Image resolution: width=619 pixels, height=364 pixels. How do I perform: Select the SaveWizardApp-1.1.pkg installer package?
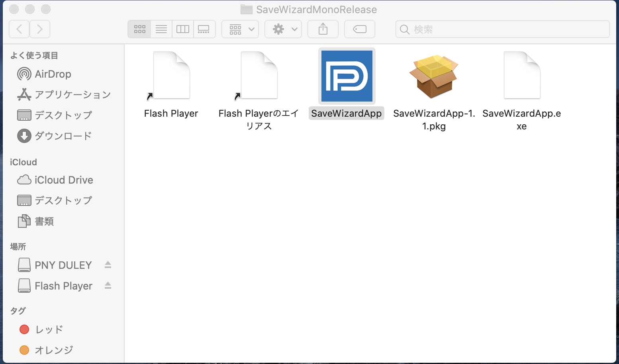(434, 76)
